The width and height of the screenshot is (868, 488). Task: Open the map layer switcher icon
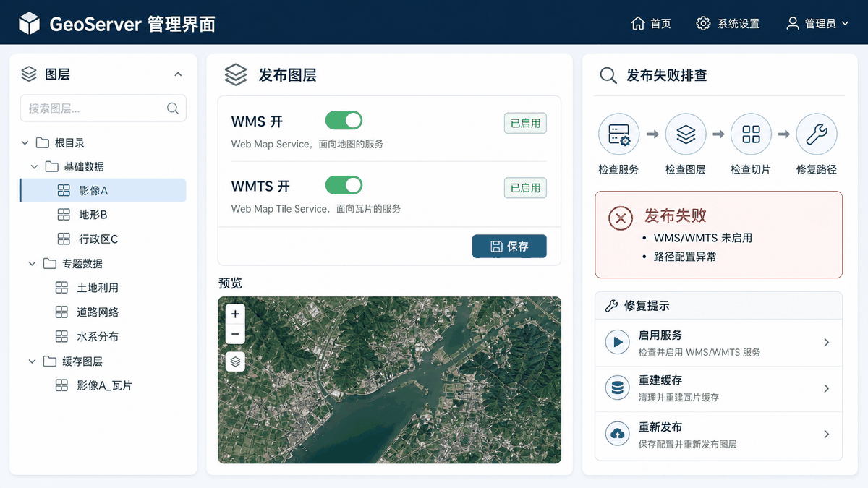tap(235, 361)
